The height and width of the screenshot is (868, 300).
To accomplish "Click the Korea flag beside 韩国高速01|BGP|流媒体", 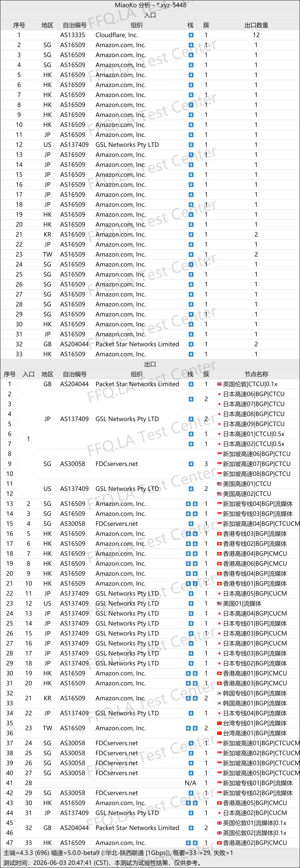I will point(219,703).
